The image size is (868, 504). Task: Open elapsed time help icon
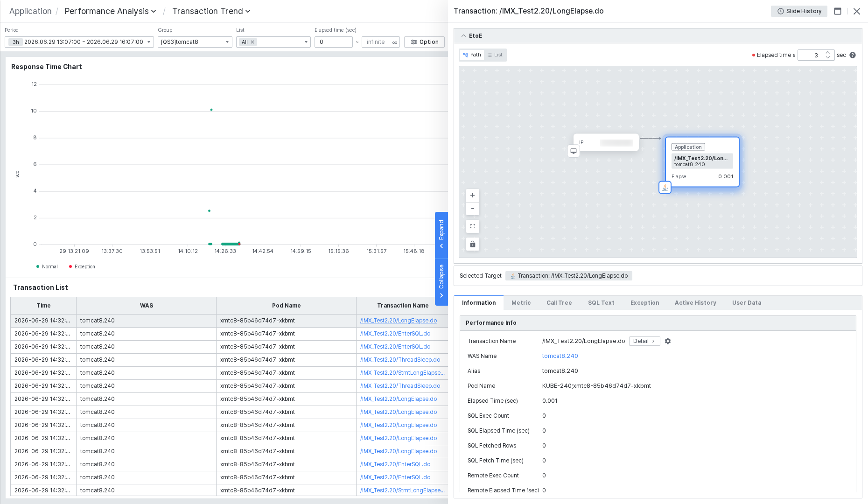pos(853,55)
